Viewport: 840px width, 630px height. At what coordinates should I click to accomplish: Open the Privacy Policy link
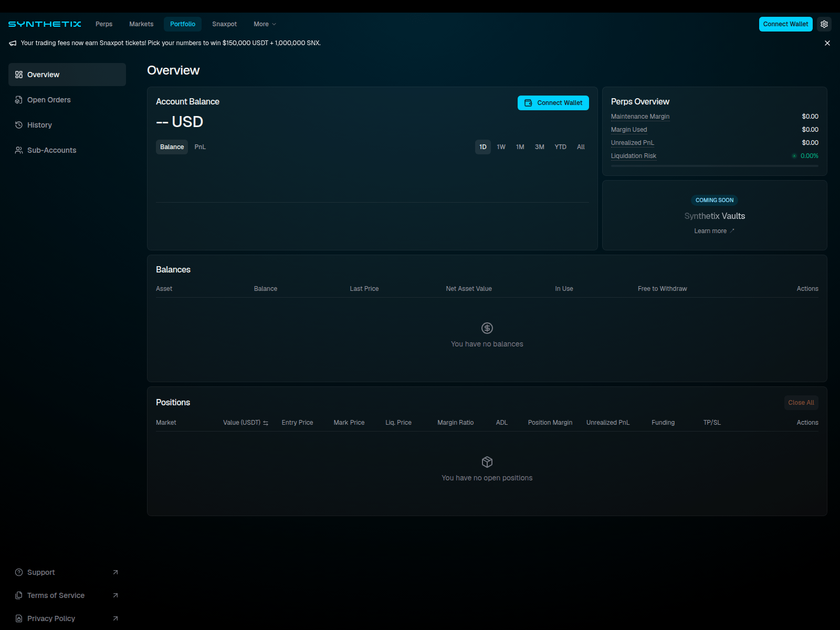(x=67, y=618)
